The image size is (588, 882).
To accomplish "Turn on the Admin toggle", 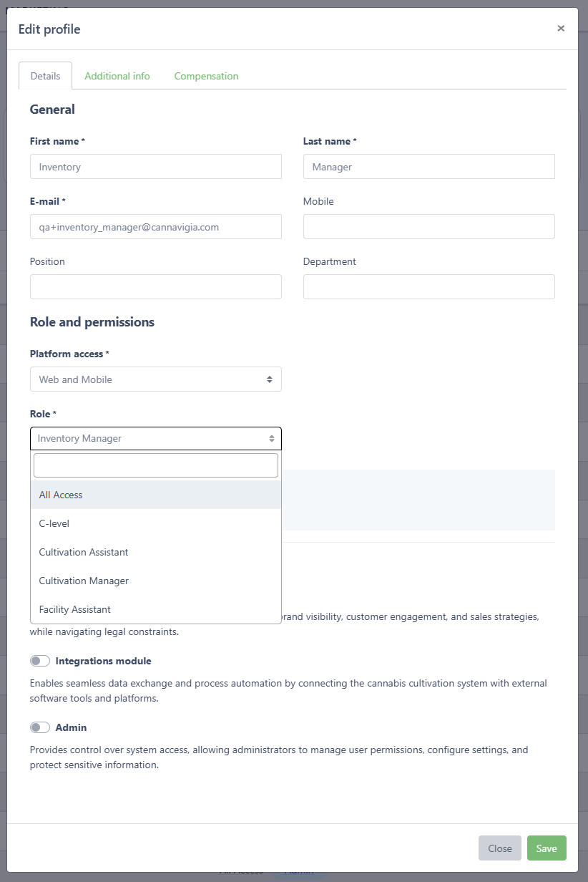I will (x=40, y=727).
